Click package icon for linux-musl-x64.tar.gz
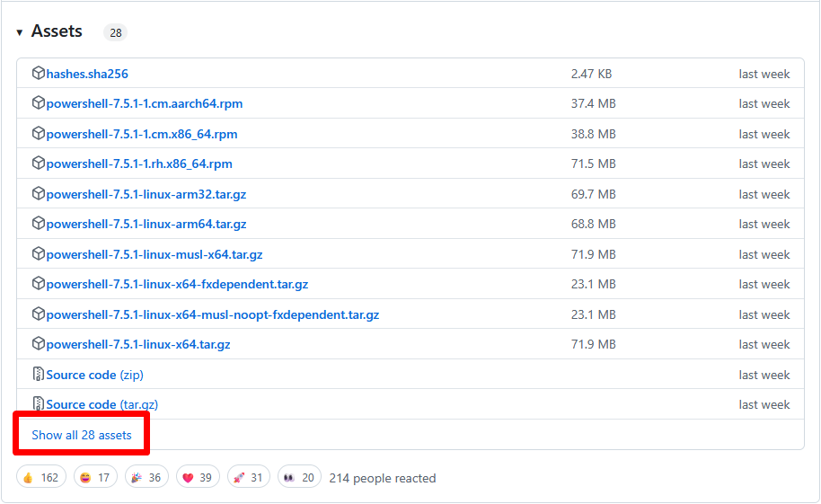Viewport: 821px width, 504px height. (39, 254)
